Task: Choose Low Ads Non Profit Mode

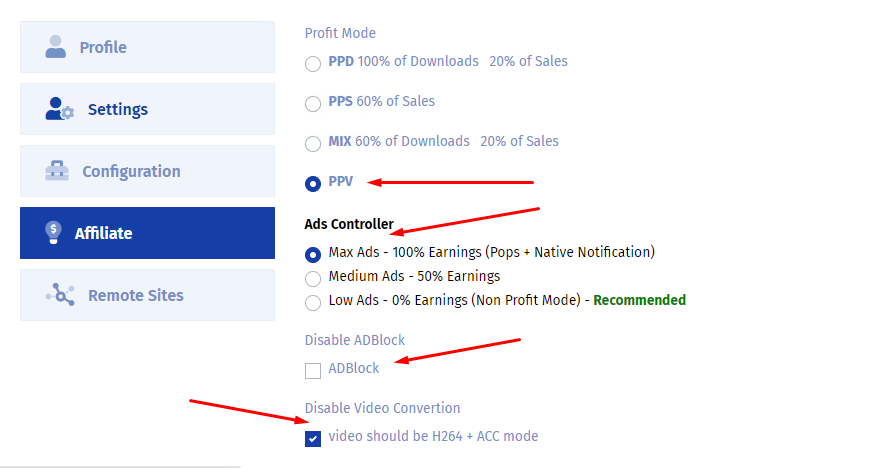Action: [x=313, y=301]
